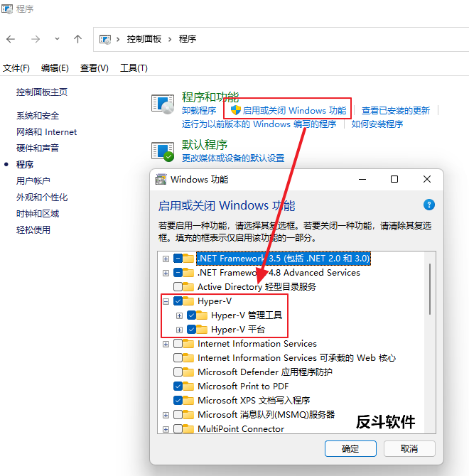This screenshot has width=469, height=476.
Task: Click the Default Programs icon
Action: (x=163, y=151)
